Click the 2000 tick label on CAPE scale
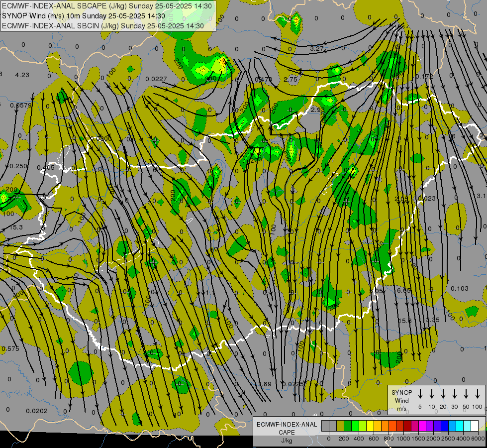Image resolution: width=487 pixels, height=448 pixels. point(433,439)
